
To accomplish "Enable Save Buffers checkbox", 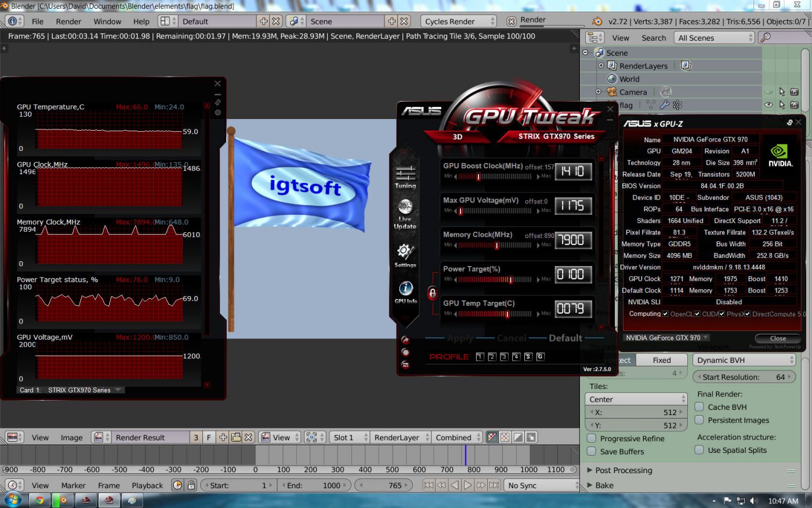I will point(592,451).
